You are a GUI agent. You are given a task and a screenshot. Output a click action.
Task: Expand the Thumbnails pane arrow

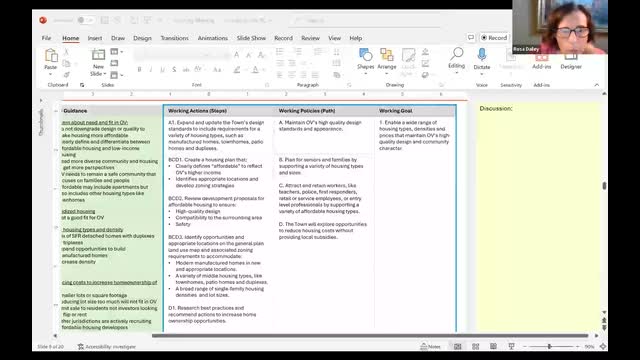tap(41, 100)
